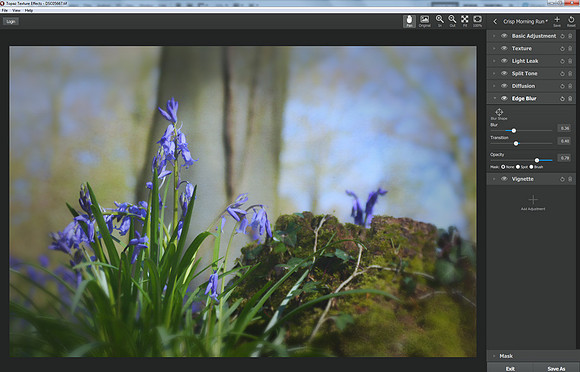The image size is (580, 372).
Task: Reset the Vignette adjustment
Action: click(x=562, y=179)
